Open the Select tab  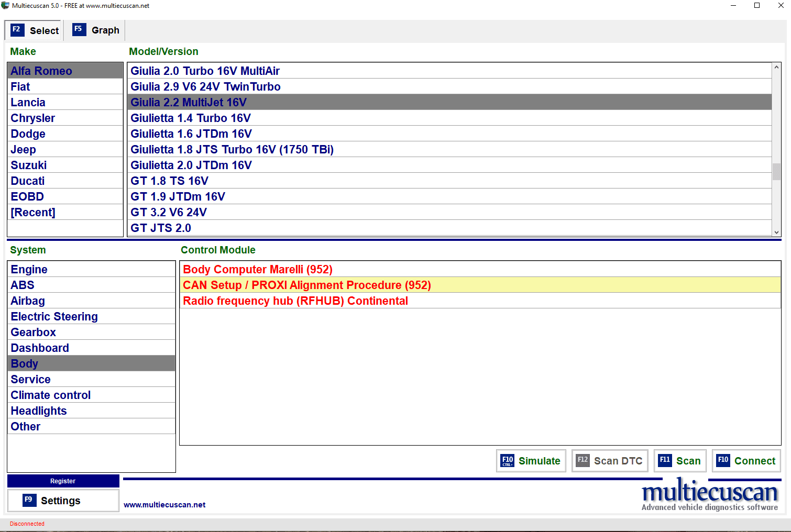pyautogui.click(x=44, y=31)
